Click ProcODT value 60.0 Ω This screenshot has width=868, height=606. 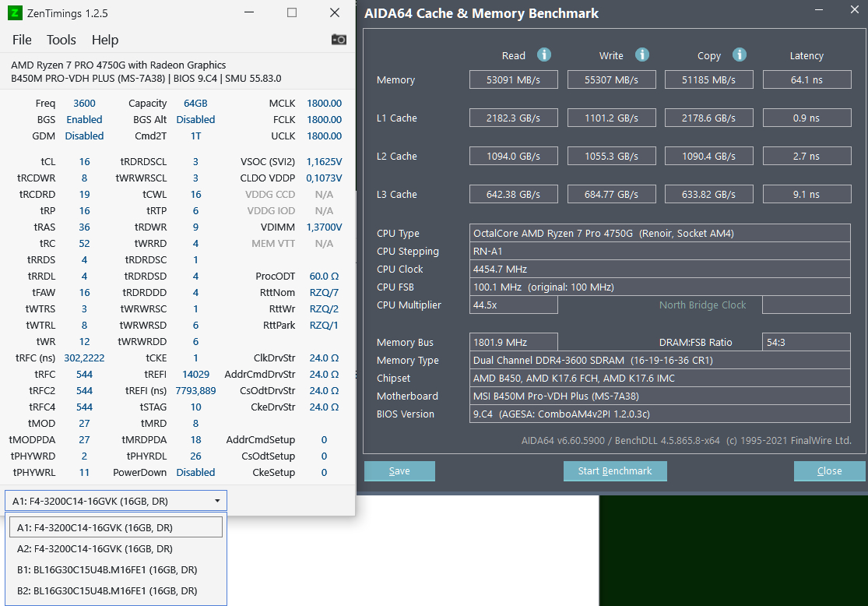point(324,276)
